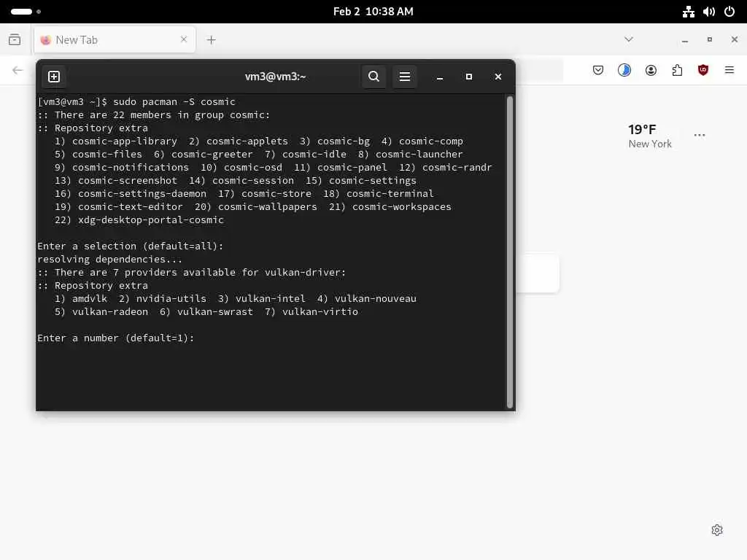Click the terminal title vm3@vm3:~
Image resolution: width=747 pixels, height=560 pixels.
[275, 77]
